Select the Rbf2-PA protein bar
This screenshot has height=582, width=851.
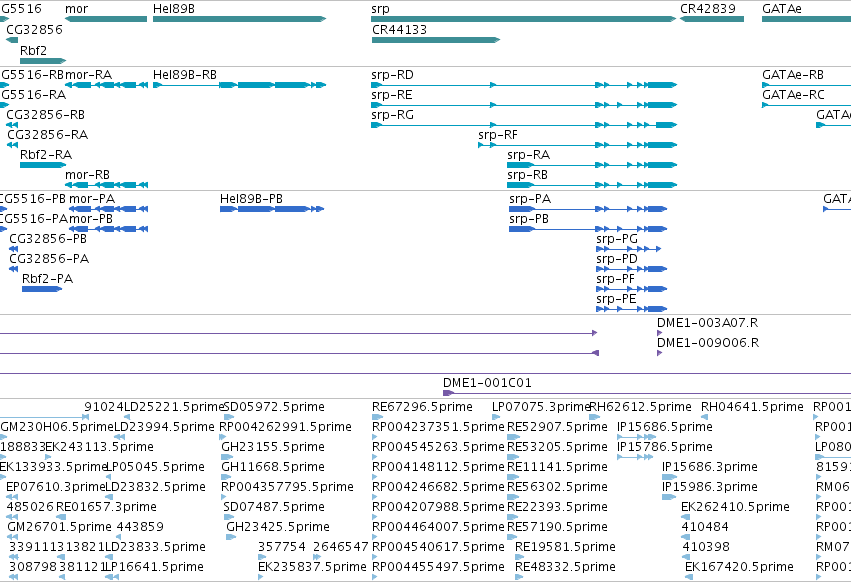(x=42, y=289)
